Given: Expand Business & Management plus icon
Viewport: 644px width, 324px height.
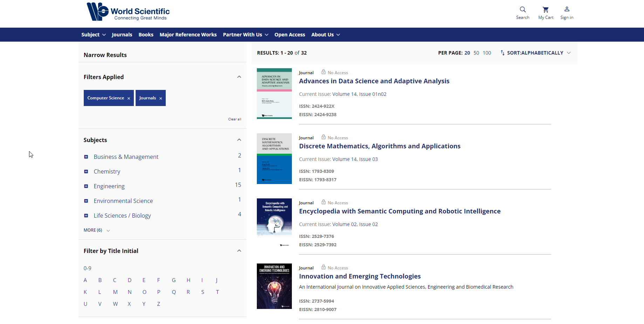Looking at the screenshot, I should pyautogui.click(x=86, y=157).
